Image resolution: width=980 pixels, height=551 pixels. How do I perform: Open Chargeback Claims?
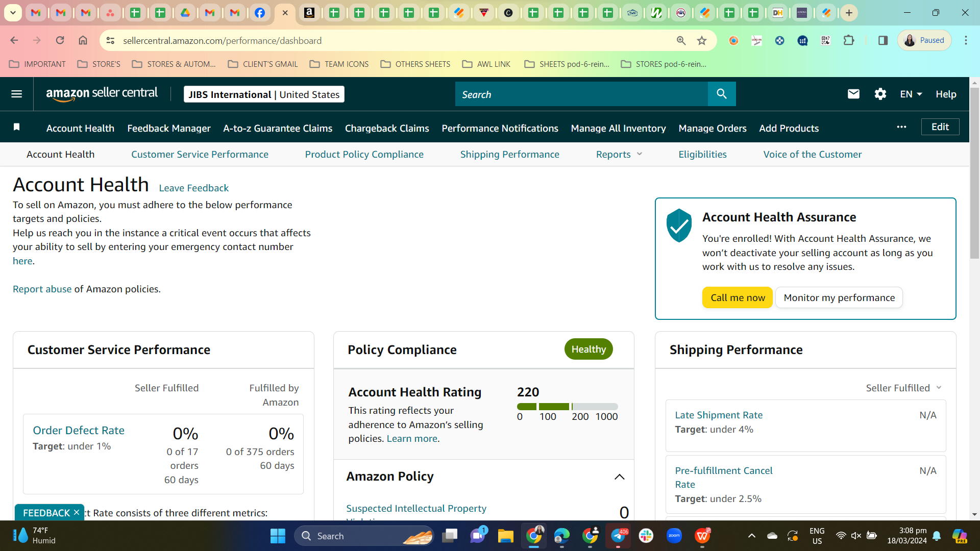click(387, 128)
